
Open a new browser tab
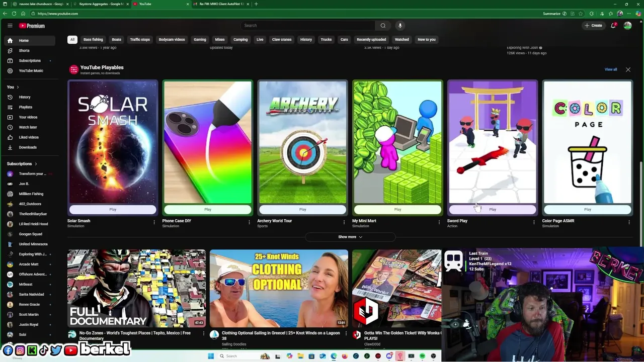tap(256, 4)
